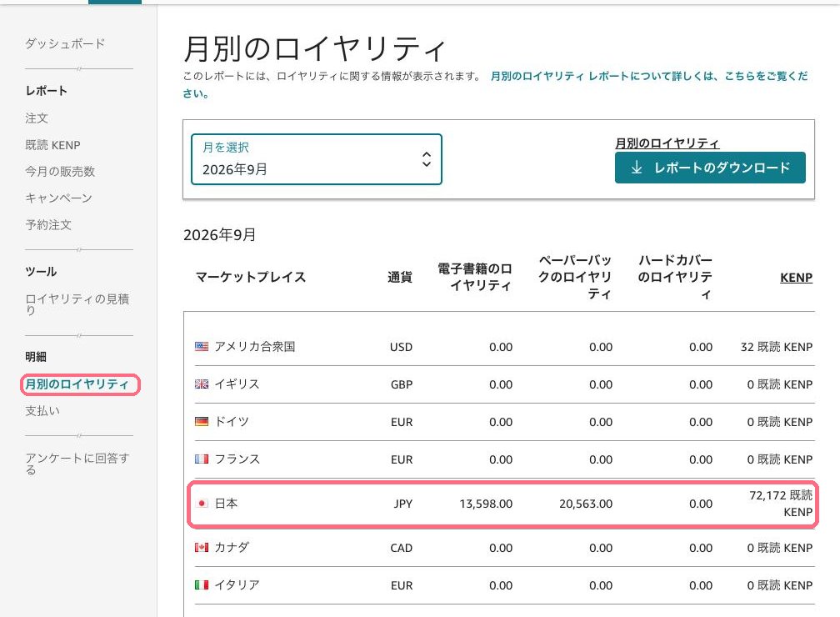This screenshot has width=840, height=617.
Task: Select the アメリカ合衆国 marketplace name
Action: 255,347
